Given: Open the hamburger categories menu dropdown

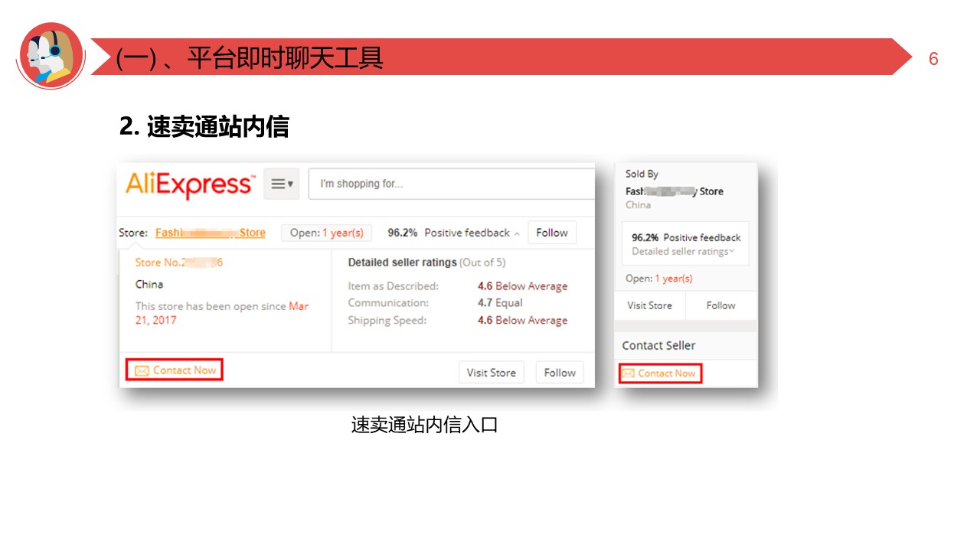Looking at the screenshot, I should tap(281, 184).
